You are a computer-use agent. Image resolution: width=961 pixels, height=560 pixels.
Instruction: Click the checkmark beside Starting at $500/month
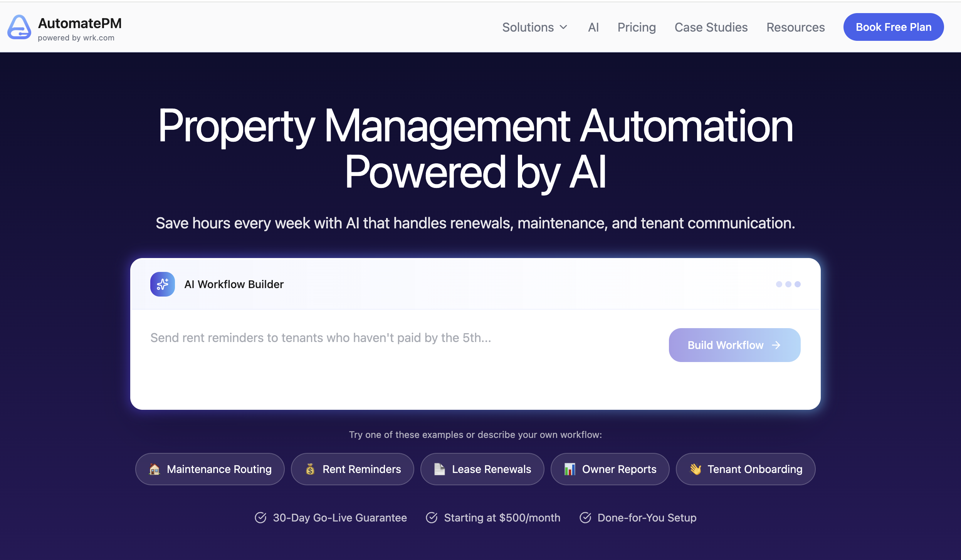pyautogui.click(x=432, y=518)
